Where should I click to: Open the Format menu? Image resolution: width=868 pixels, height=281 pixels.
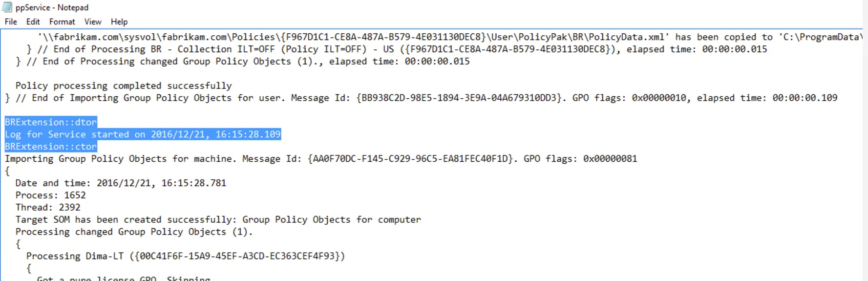tap(62, 22)
